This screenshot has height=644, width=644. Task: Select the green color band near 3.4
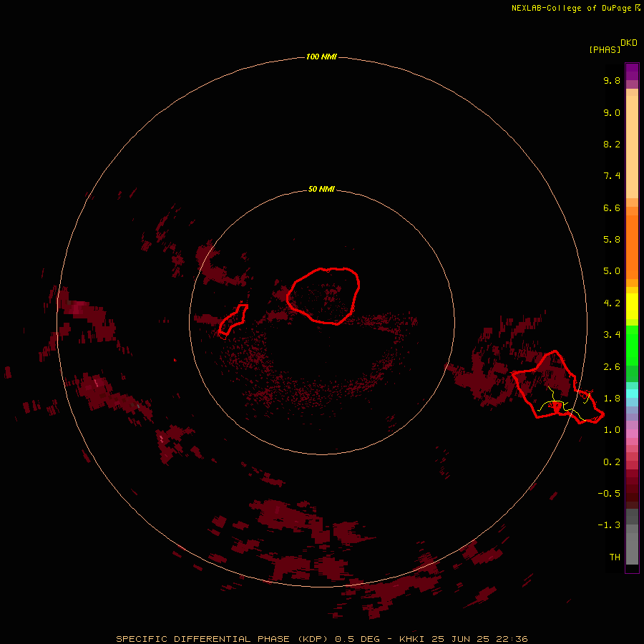(632, 345)
